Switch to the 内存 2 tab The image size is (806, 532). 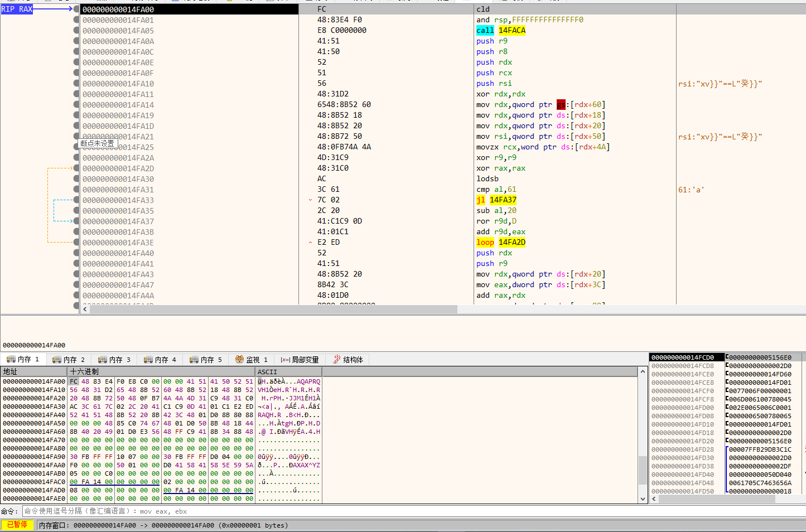(69, 360)
